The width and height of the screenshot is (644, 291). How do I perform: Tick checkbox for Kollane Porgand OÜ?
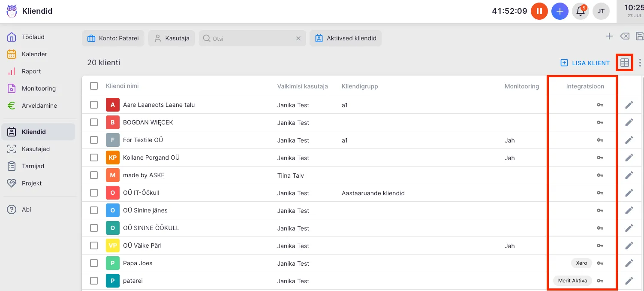(x=94, y=158)
